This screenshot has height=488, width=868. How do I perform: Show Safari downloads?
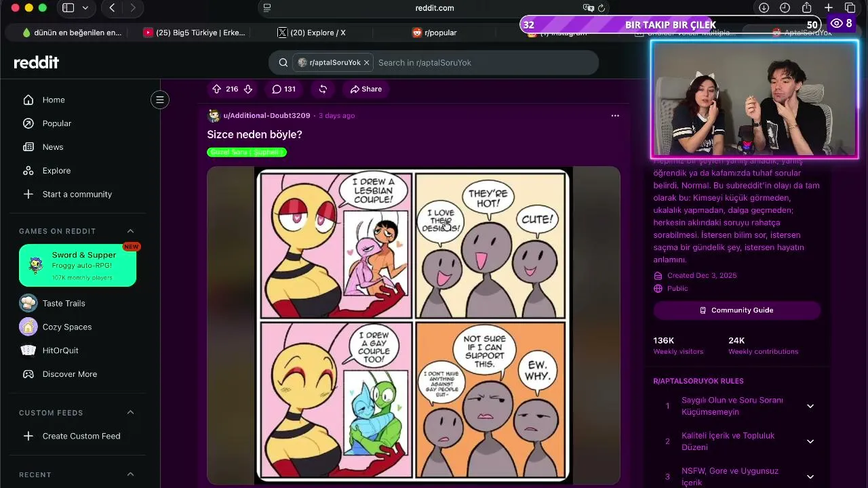point(764,8)
